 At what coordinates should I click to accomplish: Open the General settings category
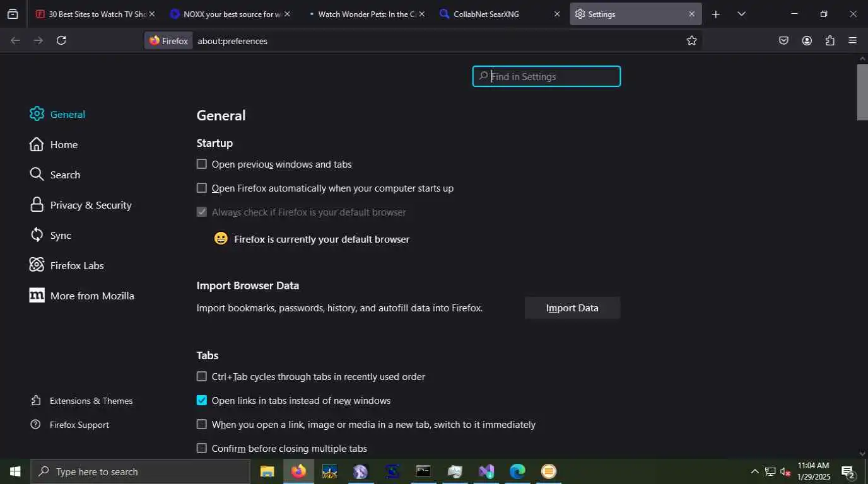click(57, 114)
